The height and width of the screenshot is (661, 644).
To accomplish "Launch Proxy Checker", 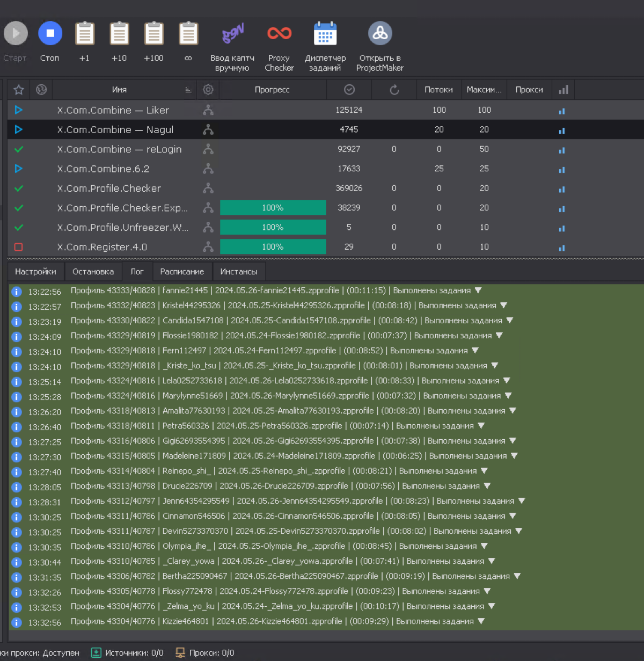I will pyautogui.click(x=279, y=34).
